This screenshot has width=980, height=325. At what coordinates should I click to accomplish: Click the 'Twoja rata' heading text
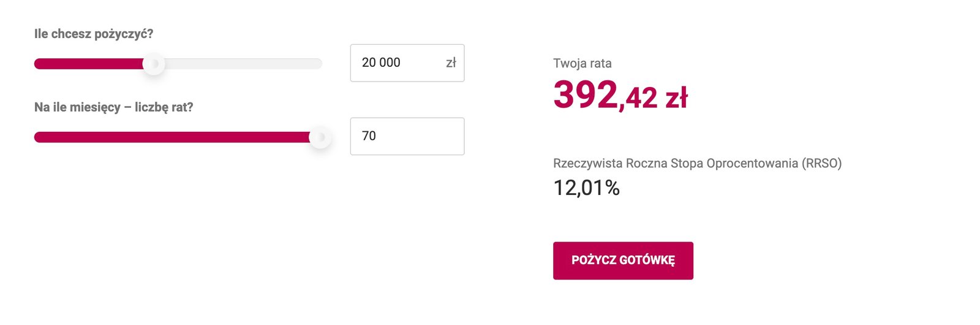(x=582, y=63)
